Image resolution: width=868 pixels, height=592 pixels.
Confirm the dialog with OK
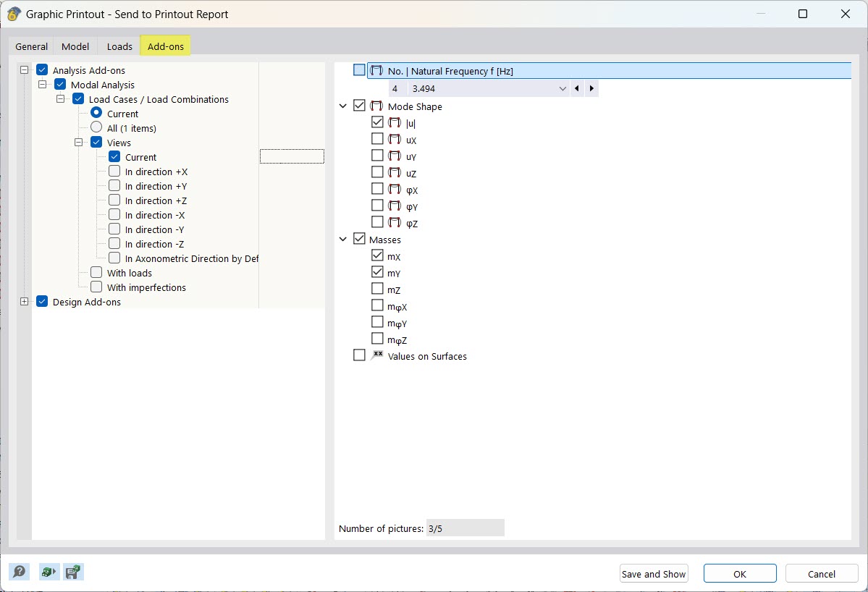tap(739, 573)
